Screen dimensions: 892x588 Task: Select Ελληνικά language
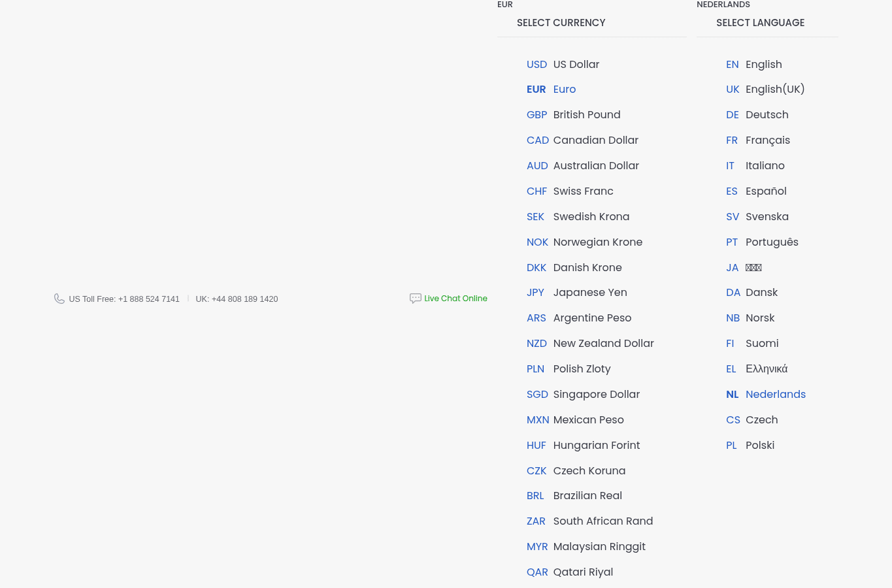pos(757,369)
